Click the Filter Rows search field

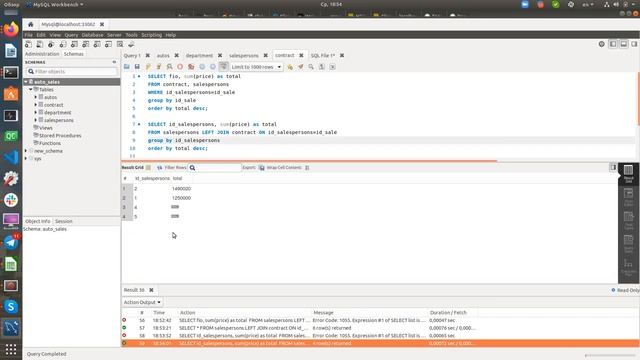click(x=215, y=168)
